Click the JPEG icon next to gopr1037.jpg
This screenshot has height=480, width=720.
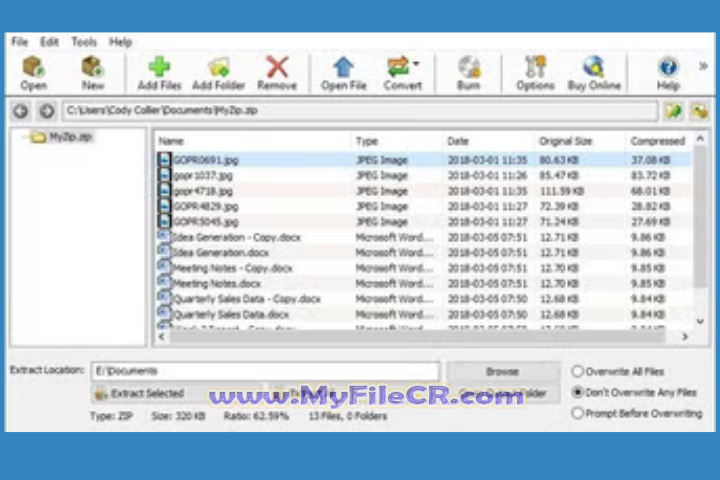pyautogui.click(x=164, y=175)
